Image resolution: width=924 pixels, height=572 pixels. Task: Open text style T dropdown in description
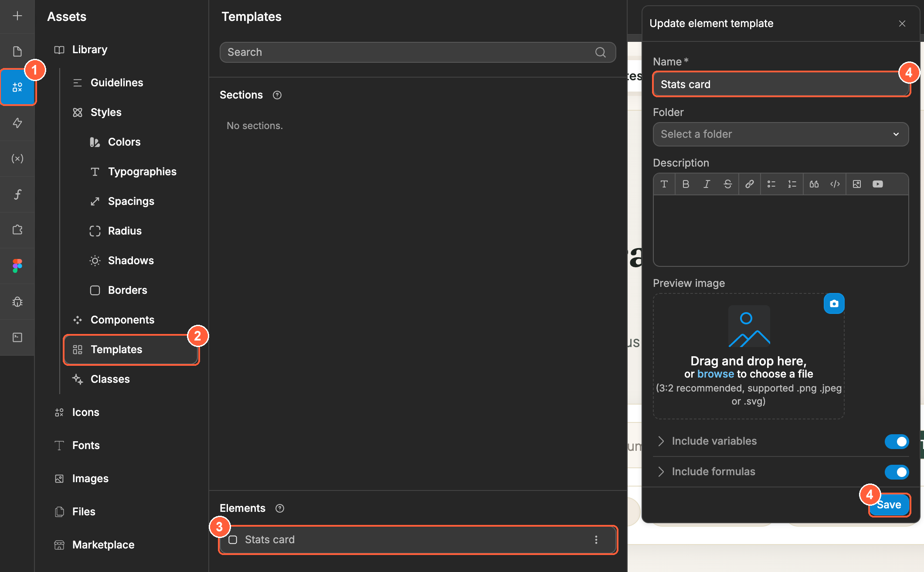tap(664, 184)
